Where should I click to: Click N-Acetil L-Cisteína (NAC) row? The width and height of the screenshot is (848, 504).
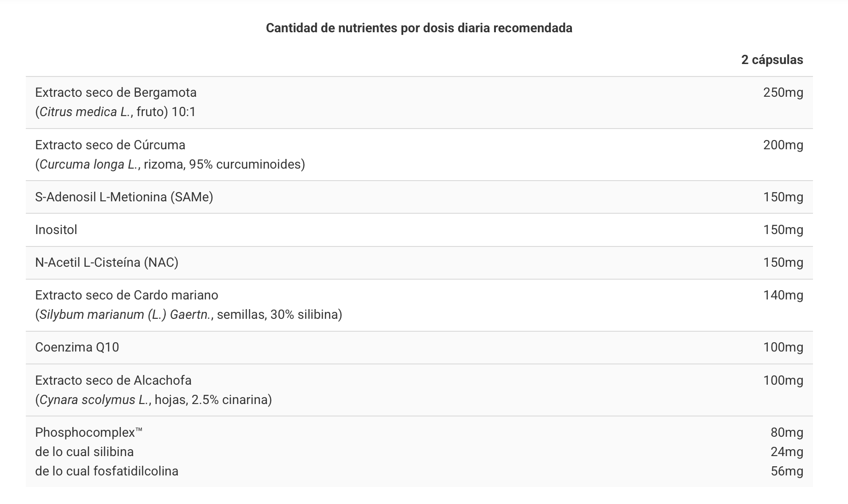pyautogui.click(x=419, y=263)
